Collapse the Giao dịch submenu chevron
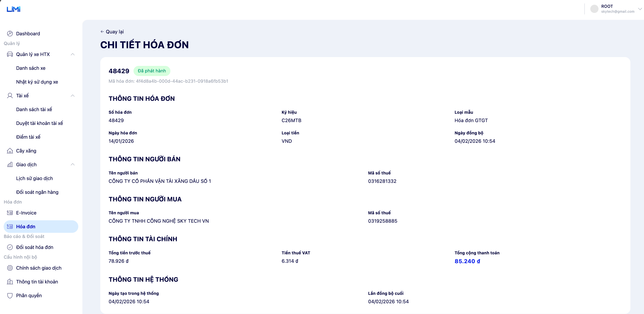644x314 pixels. (73, 165)
